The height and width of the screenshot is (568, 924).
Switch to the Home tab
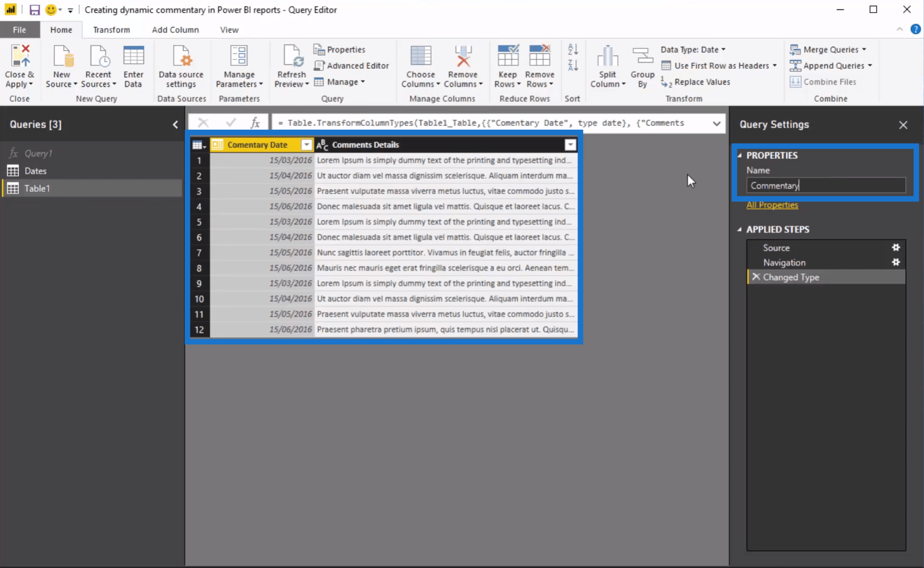(x=61, y=30)
